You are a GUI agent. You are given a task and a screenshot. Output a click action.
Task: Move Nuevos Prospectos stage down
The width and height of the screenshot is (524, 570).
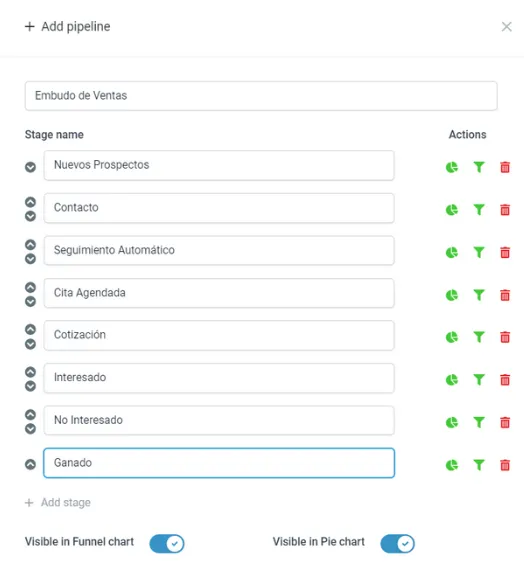(31, 167)
